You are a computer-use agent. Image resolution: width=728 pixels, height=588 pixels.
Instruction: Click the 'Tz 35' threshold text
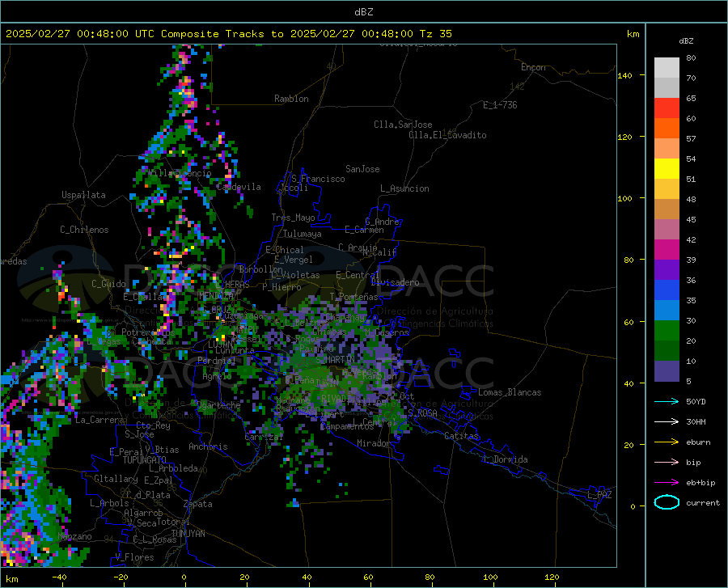pyautogui.click(x=435, y=34)
